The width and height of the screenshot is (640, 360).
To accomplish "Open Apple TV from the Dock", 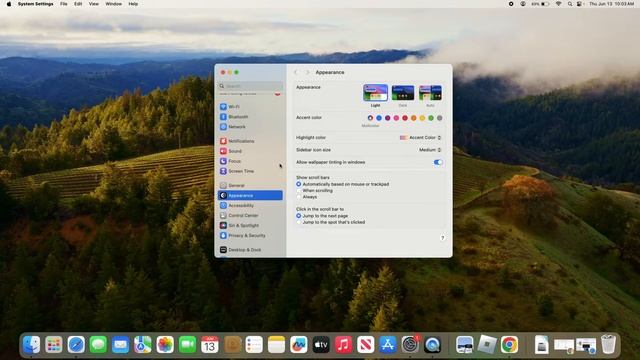I will [x=321, y=345].
